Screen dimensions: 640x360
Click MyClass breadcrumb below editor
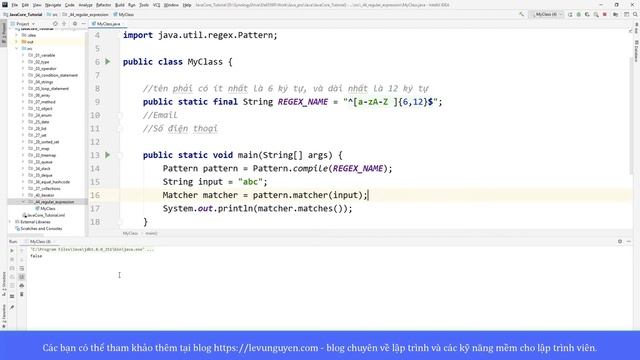point(130,233)
